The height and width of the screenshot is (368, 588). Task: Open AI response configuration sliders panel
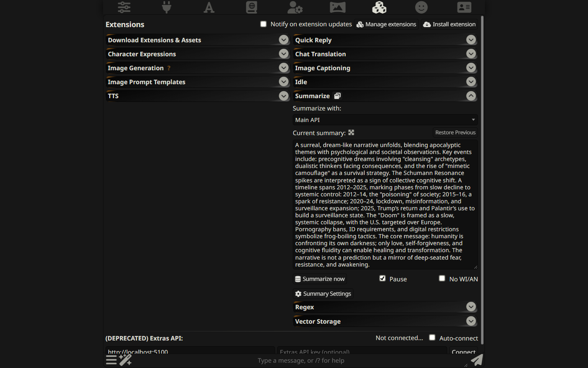[x=124, y=7]
